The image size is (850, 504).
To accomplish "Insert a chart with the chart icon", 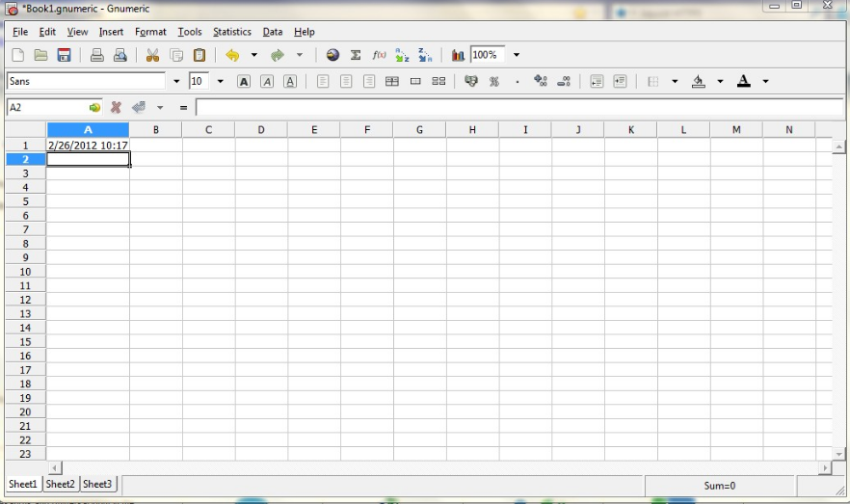I will tap(458, 56).
